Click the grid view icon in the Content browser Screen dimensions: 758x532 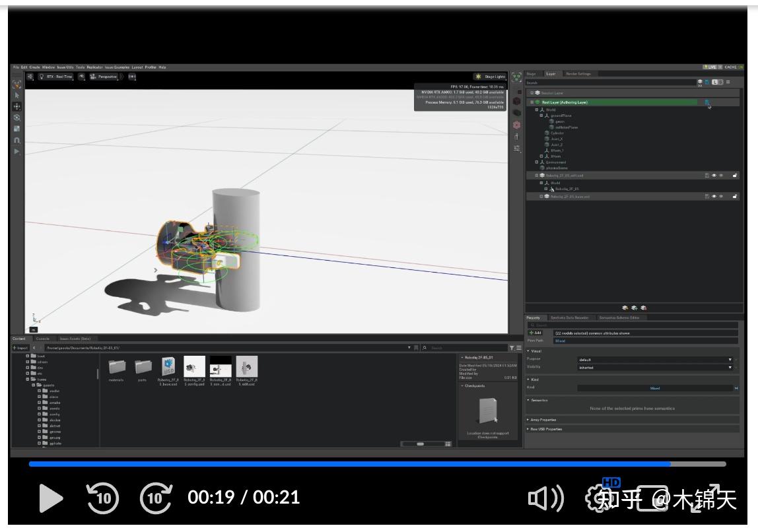pos(448,444)
